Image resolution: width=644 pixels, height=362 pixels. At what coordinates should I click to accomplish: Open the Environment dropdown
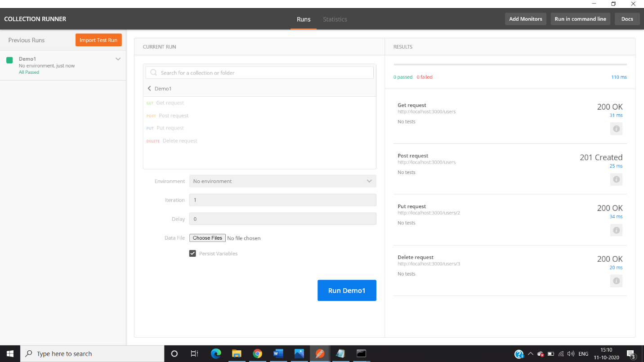[x=282, y=181]
